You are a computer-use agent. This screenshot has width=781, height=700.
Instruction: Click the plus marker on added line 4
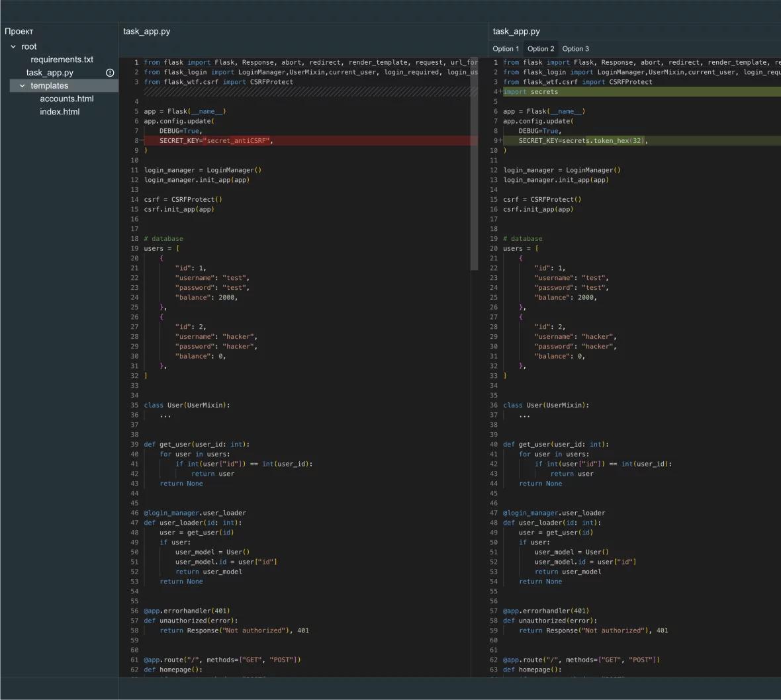(x=500, y=92)
